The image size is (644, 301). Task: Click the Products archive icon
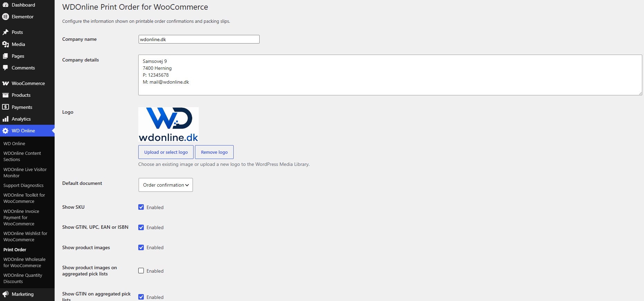pos(6,95)
